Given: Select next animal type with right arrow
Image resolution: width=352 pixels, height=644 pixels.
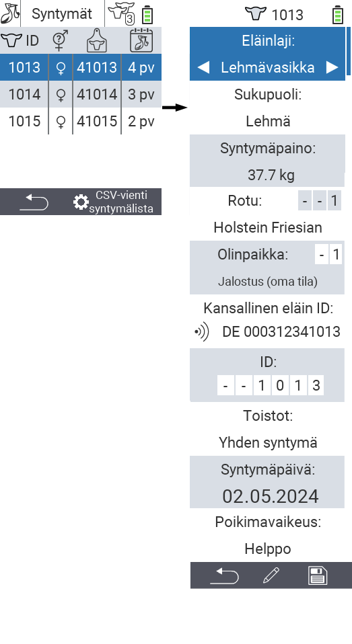Looking at the screenshot, I should pyautogui.click(x=332, y=67).
